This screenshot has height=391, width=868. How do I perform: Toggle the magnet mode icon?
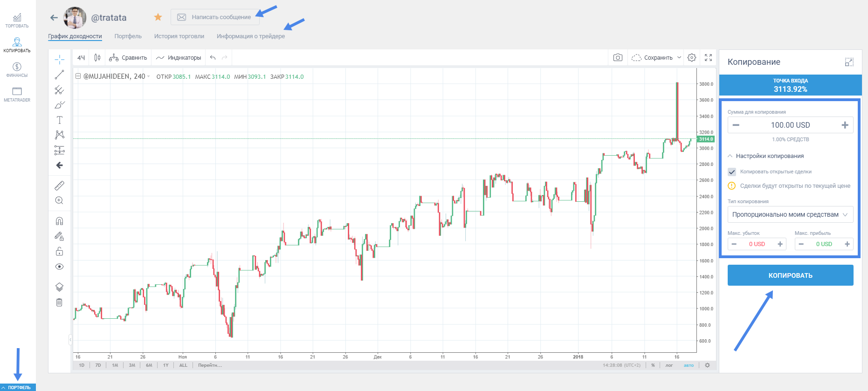pos(59,221)
